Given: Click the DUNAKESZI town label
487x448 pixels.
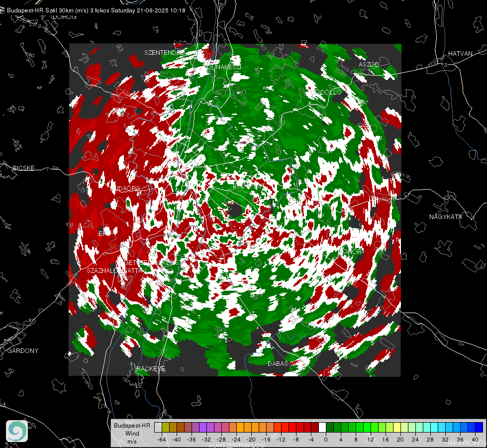Looking at the screenshot, I should pos(224,67).
